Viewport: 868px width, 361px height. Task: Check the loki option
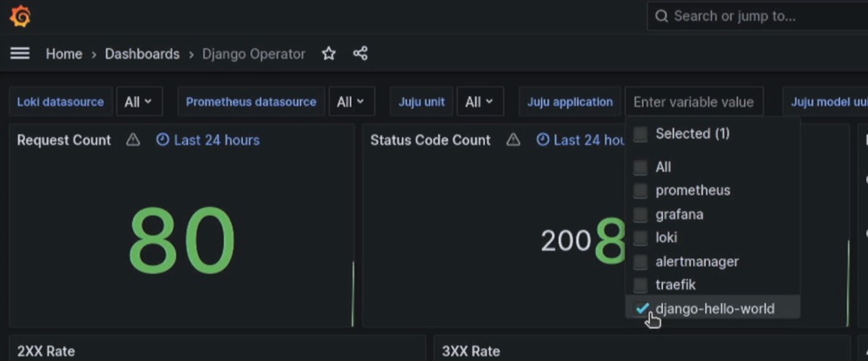point(640,238)
